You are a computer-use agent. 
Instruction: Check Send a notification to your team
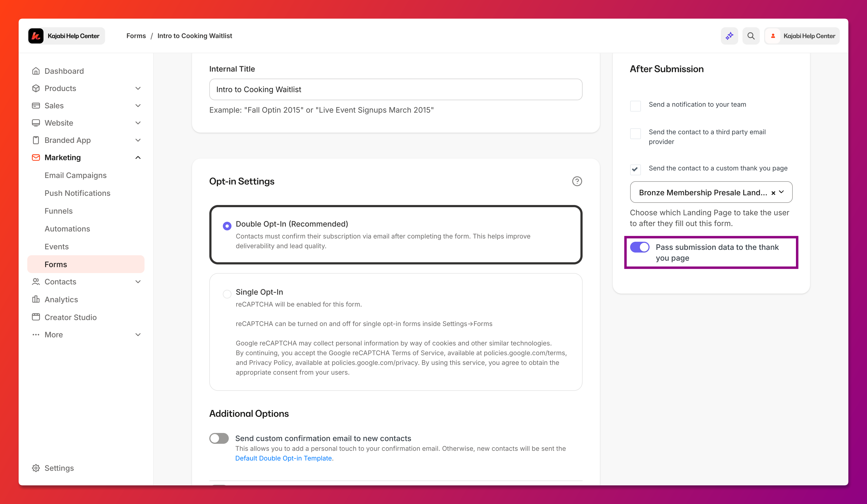coord(635,106)
